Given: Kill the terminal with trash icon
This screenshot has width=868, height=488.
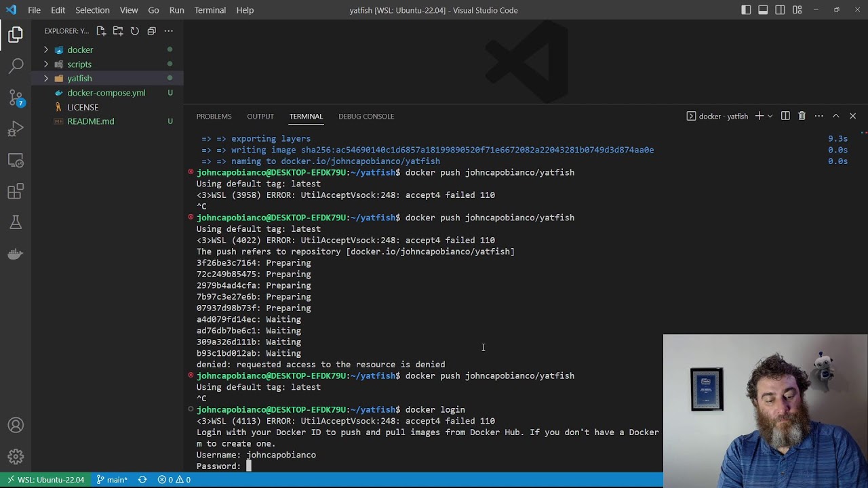Looking at the screenshot, I should click(802, 116).
